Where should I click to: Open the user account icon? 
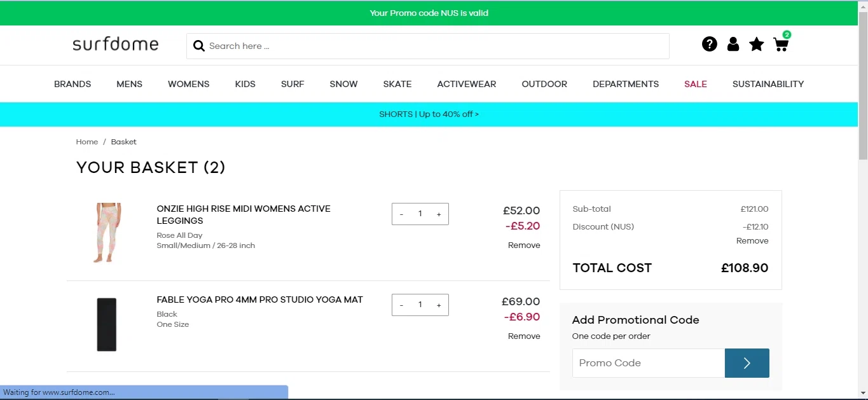[733, 44]
